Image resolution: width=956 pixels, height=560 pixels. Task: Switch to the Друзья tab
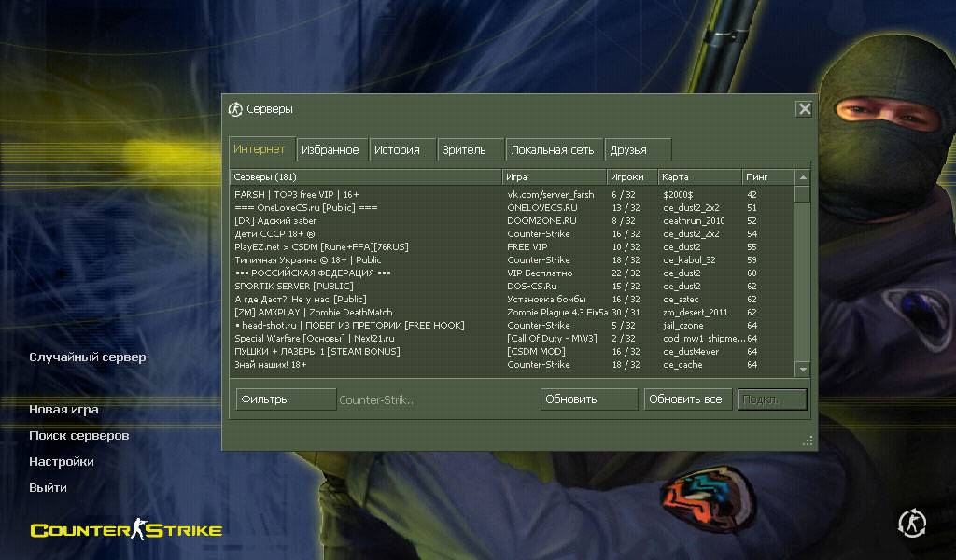(638, 150)
